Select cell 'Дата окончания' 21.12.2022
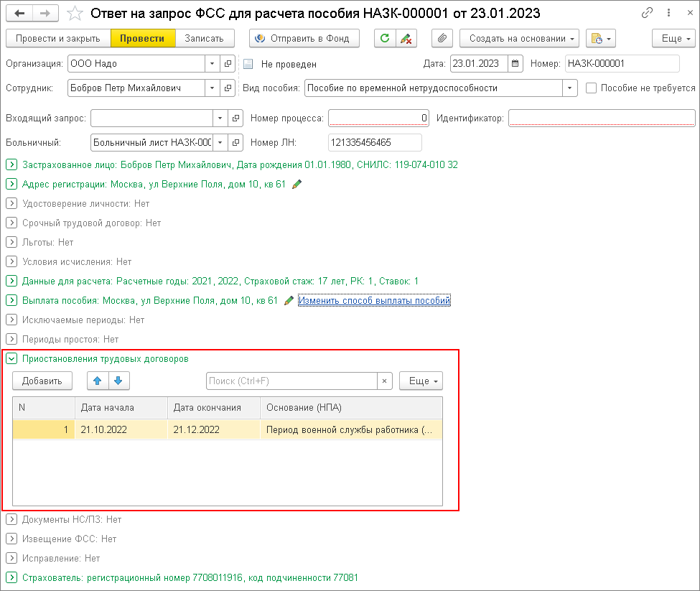The image size is (700, 591). (x=214, y=430)
